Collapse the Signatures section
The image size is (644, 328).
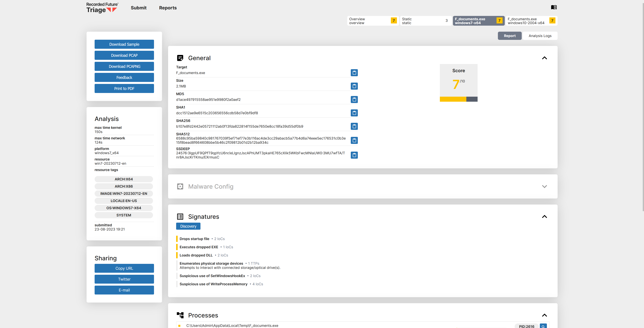coord(544,216)
